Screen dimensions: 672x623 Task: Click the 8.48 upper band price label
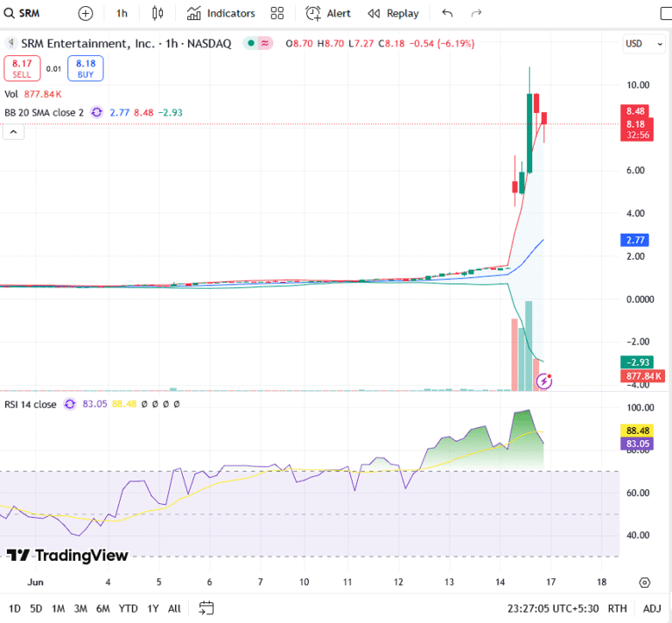[x=635, y=111]
